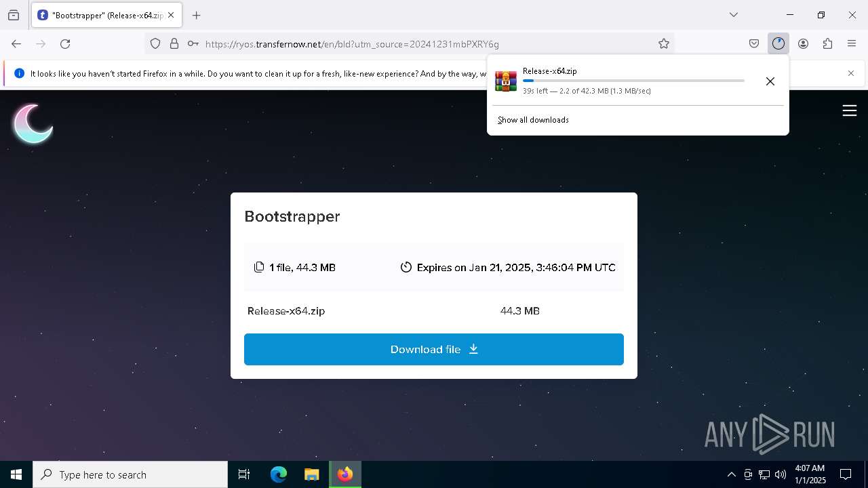Open the Windows Start menu
The width and height of the screenshot is (868, 488).
(x=16, y=474)
